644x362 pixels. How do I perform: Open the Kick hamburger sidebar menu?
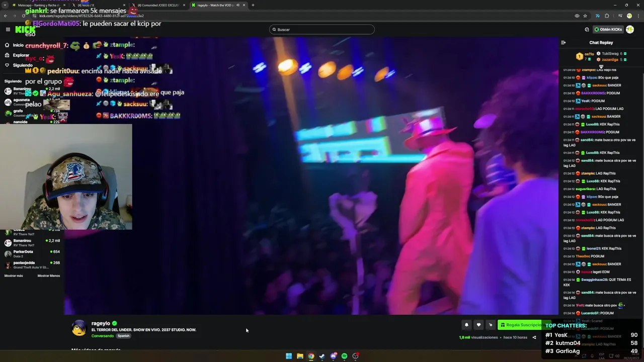click(8, 30)
